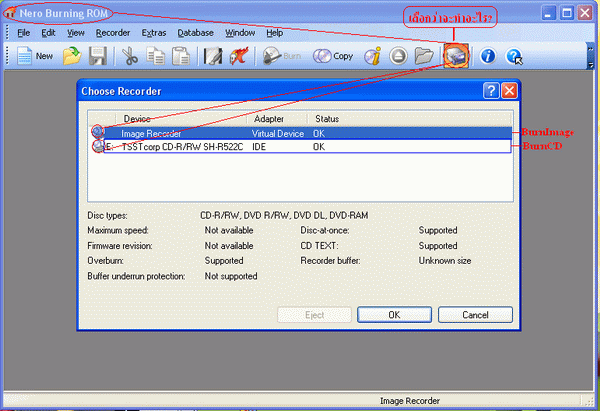This screenshot has height=411, width=600.
Task: Open the cover designer pen icon
Action: click(213, 56)
